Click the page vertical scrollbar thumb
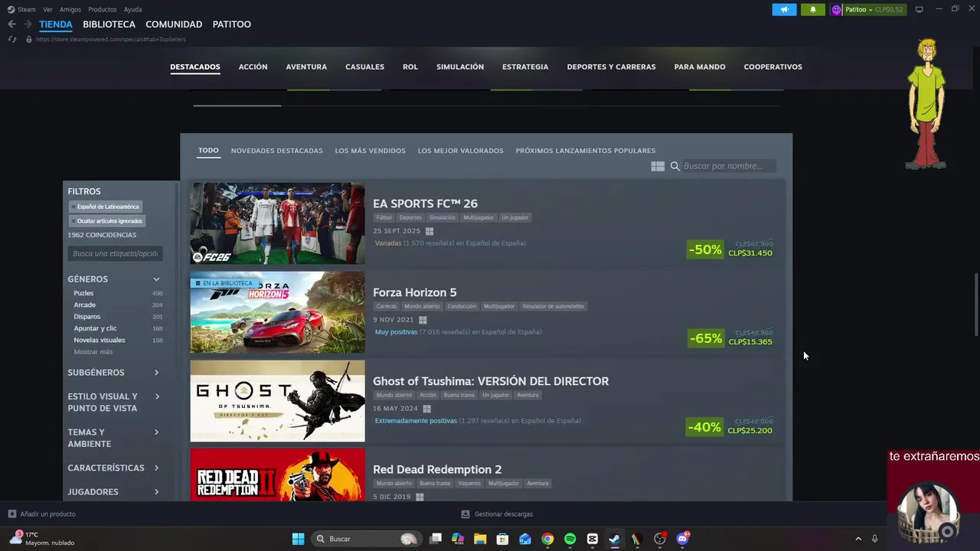 975,305
